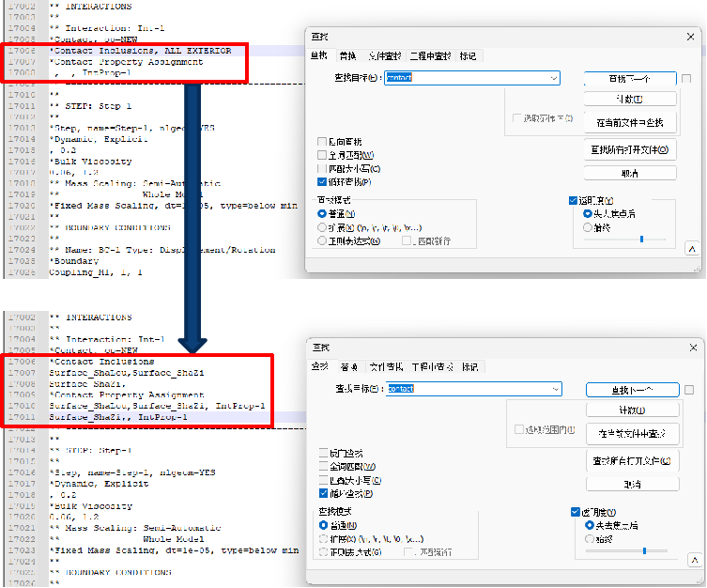
Task: Select 扩展(X) search mode in lower dialog
Action: (x=323, y=539)
